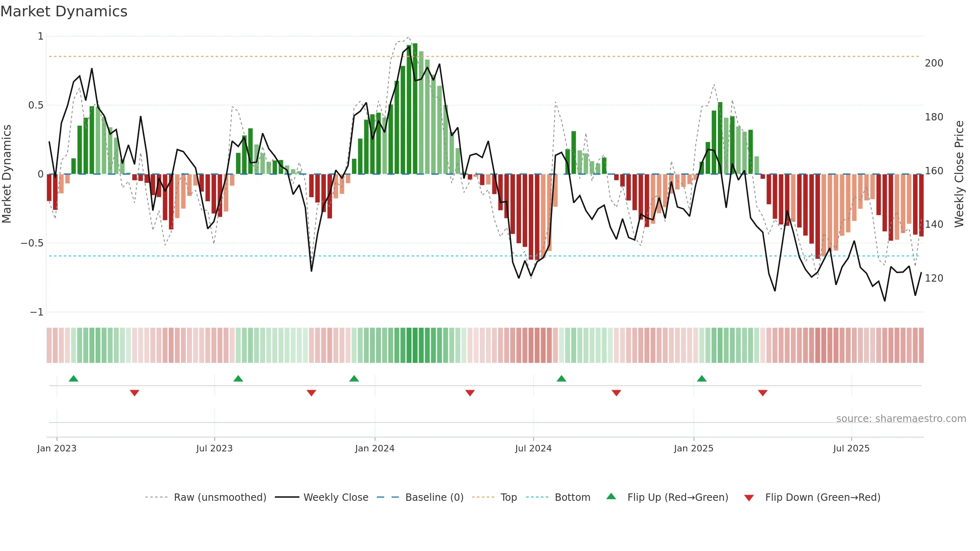Image resolution: width=980 pixels, height=551 pixels.
Task: Click the green flip-up triangle near Jan 2023
Action: (x=73, y=379)
